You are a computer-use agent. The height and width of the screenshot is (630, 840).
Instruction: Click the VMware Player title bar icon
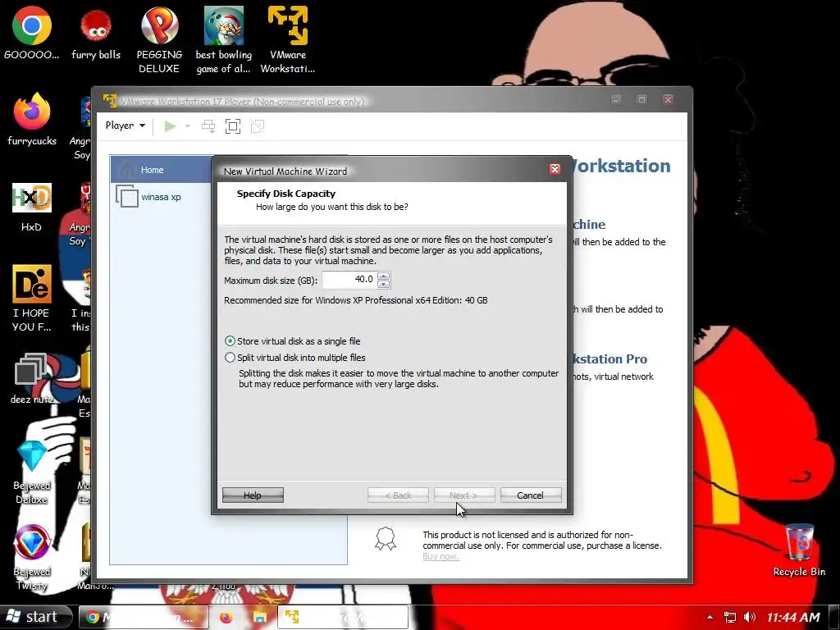pyautogui.click(x=110, y=100)
